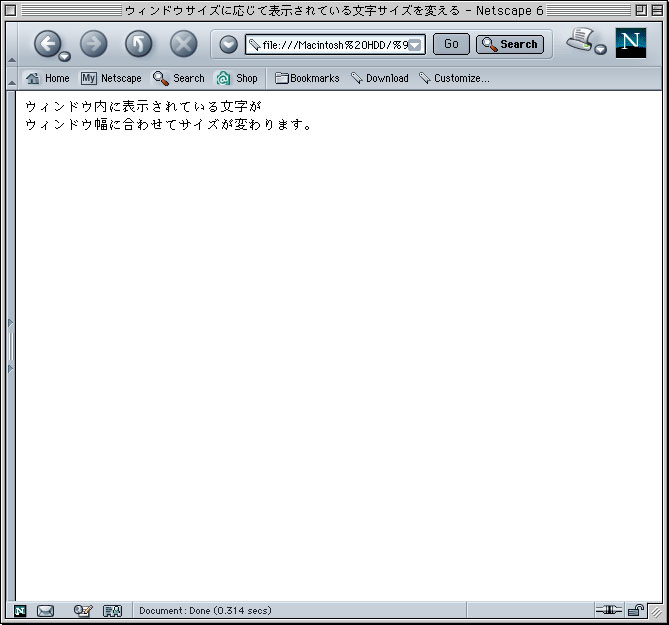Click the Search link in personal toolbar
This screenshot has width=669, height=625.
point(179,78)
